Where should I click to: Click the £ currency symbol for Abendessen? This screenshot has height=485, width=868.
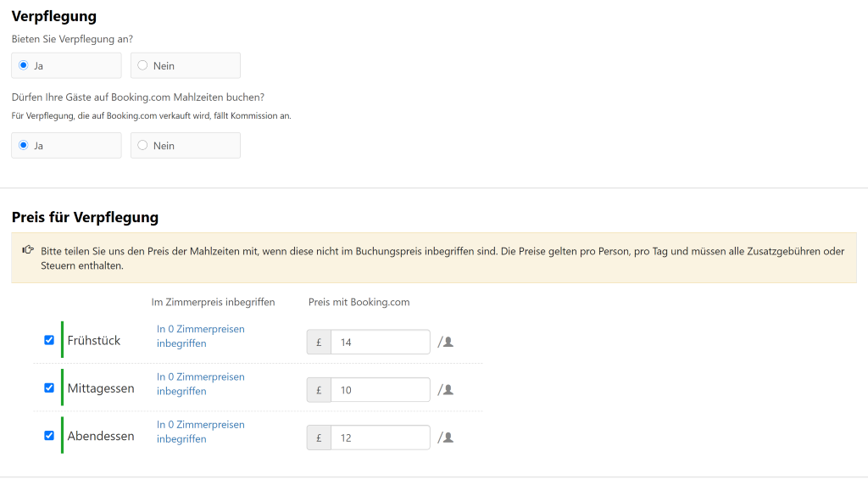coord(319,438)
